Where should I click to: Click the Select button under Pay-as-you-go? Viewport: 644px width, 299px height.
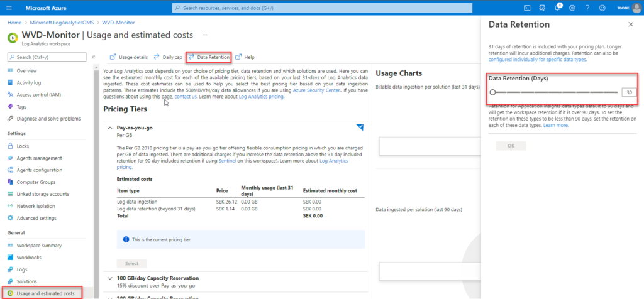tap(132, 264)
